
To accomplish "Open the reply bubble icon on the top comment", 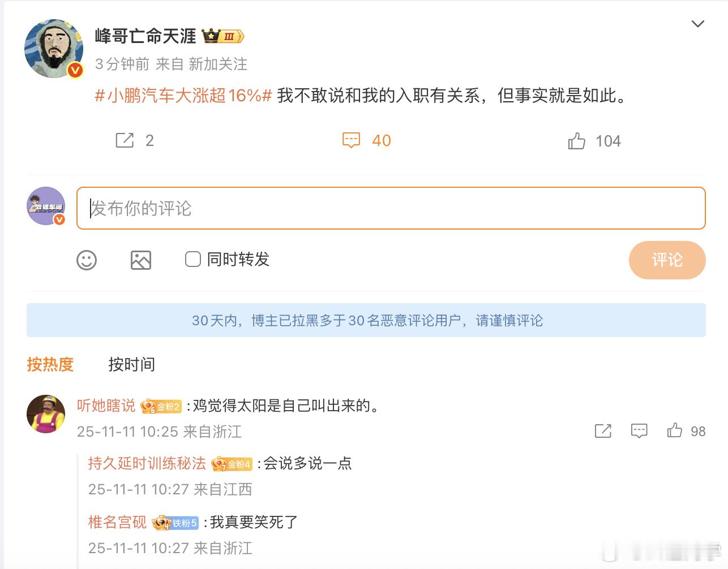I will click(x=639, y=431).
